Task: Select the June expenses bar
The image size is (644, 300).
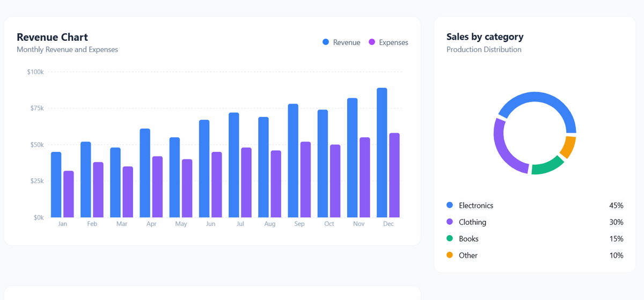Action: click(x=216, y=185)
